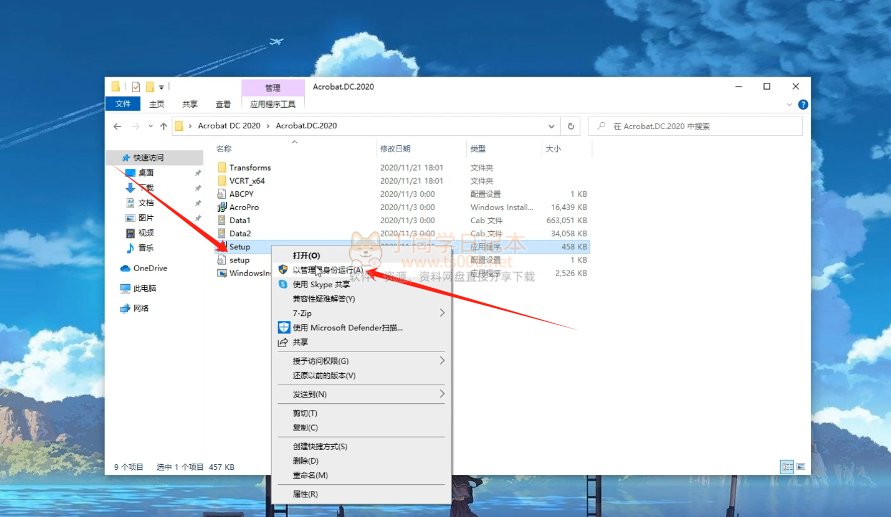Expand the ribbon with the chevron

tap(791, 104)
